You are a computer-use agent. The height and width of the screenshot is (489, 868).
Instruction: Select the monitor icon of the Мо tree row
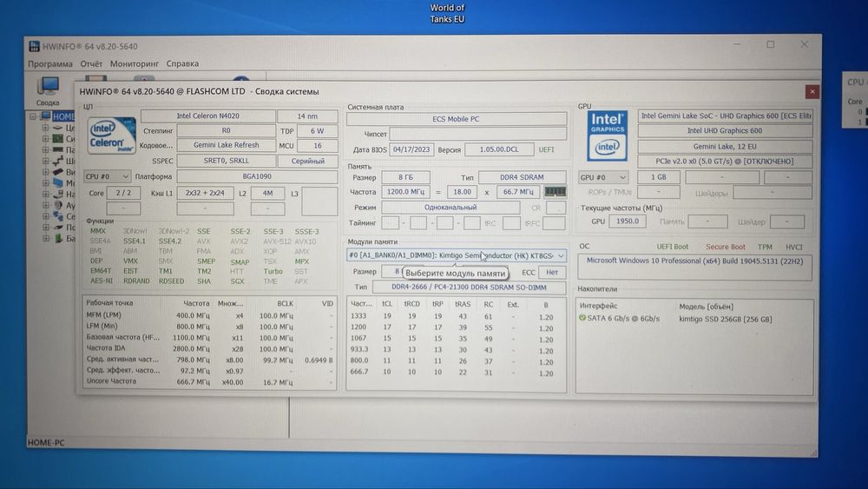pos(58,183)
